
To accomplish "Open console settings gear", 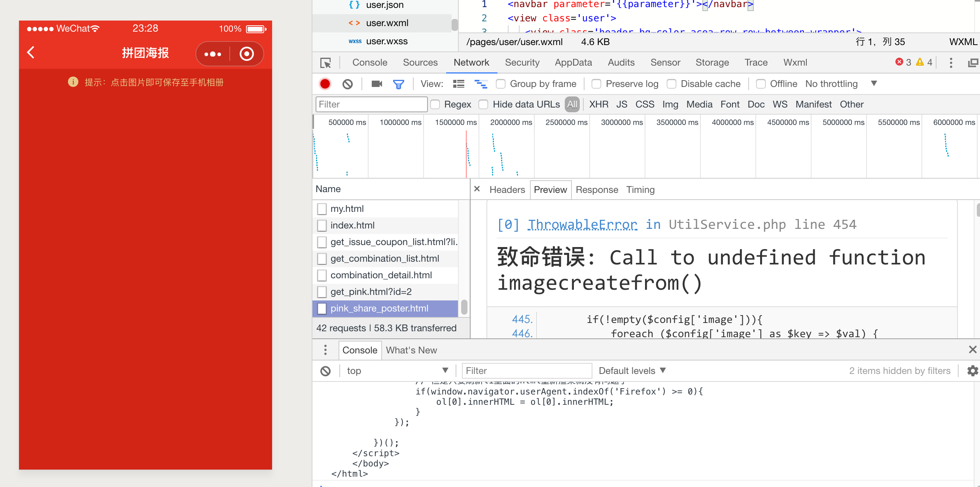I will click(972, 371).
